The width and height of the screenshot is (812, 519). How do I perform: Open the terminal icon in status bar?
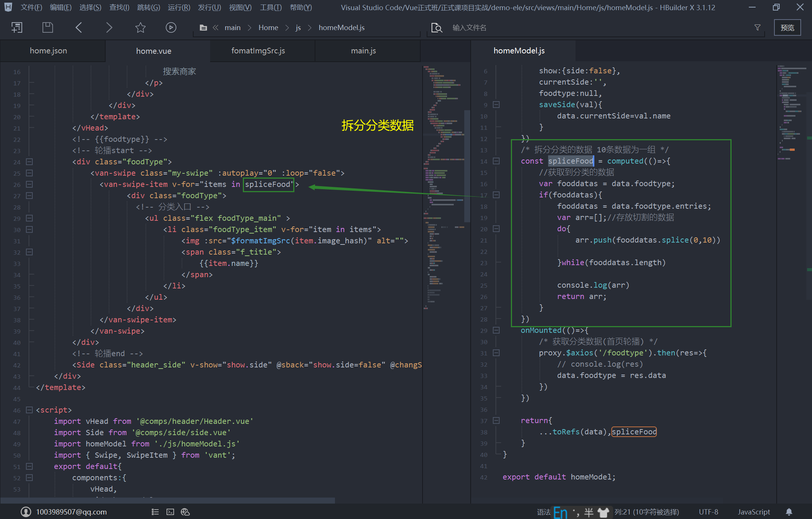tap(170, 512)
